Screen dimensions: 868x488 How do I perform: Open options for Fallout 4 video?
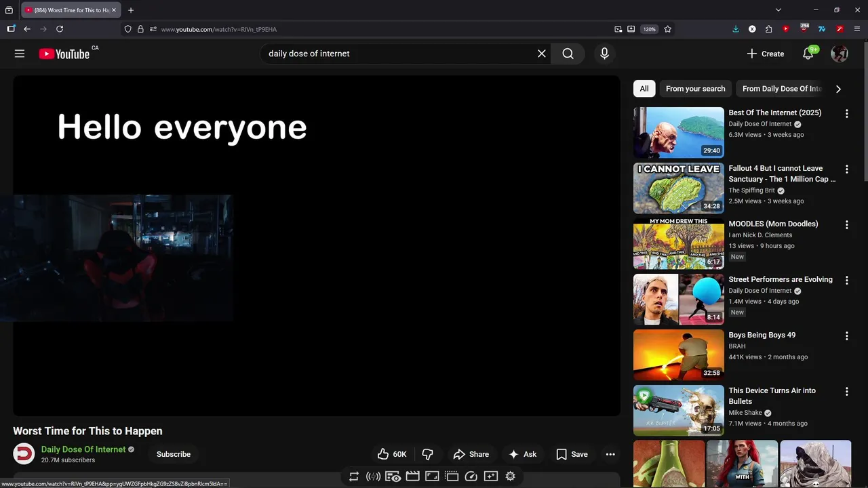click(846, 169)
